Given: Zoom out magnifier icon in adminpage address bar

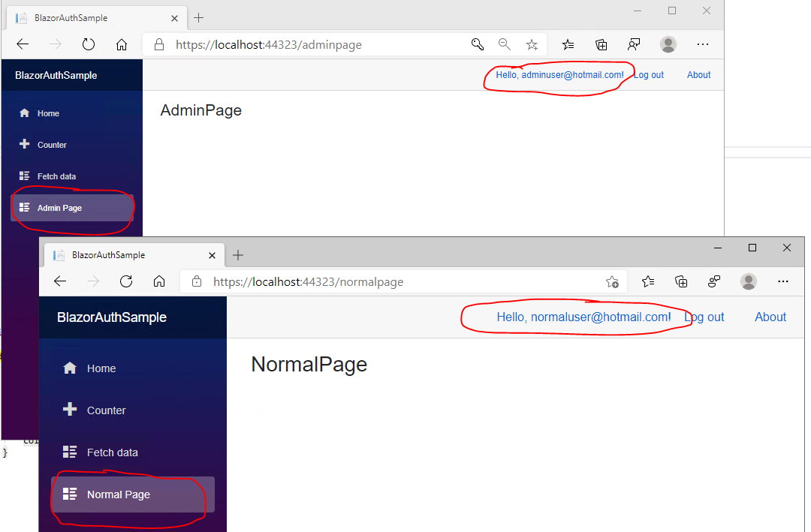Looking at the screenshot, I should coord(505,44).
